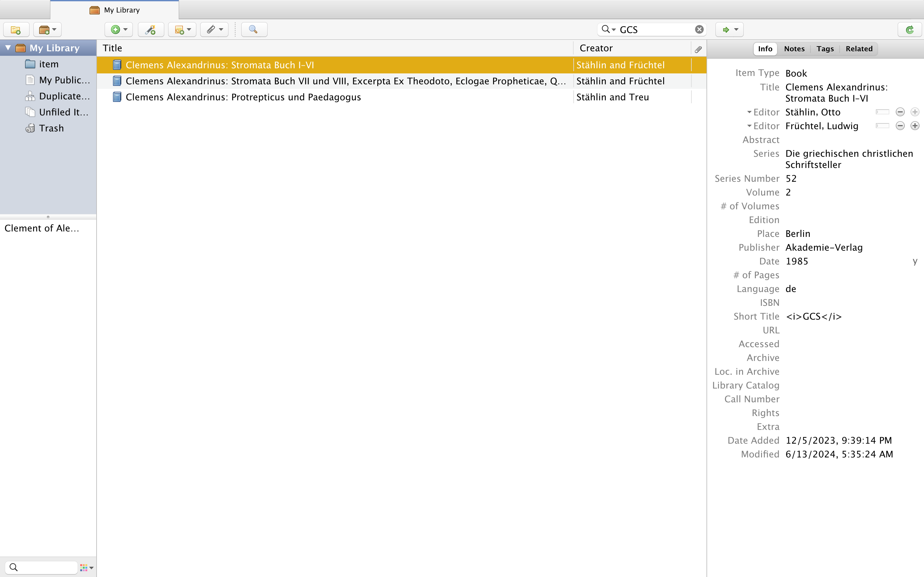Image resolution: width=924 pixels, height=577 pixels.
Task: Add another creator after Früchtel, Ludwig
Action: point(915,126)
